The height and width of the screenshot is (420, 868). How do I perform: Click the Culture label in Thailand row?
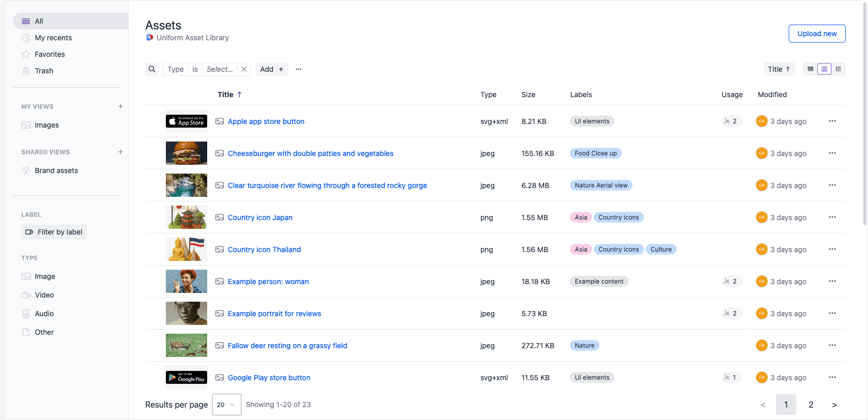click(x=661, y=250)
